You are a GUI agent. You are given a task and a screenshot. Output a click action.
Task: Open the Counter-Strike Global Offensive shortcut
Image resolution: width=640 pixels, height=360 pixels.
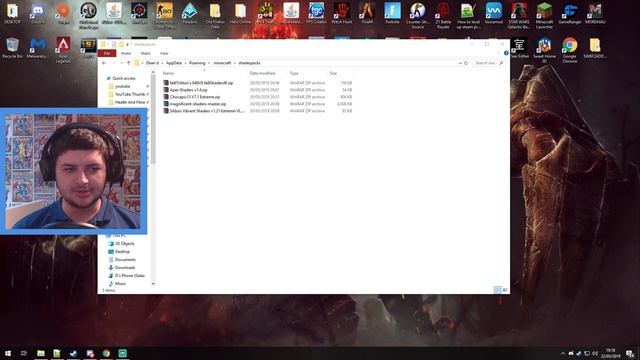tap(164, 16)
